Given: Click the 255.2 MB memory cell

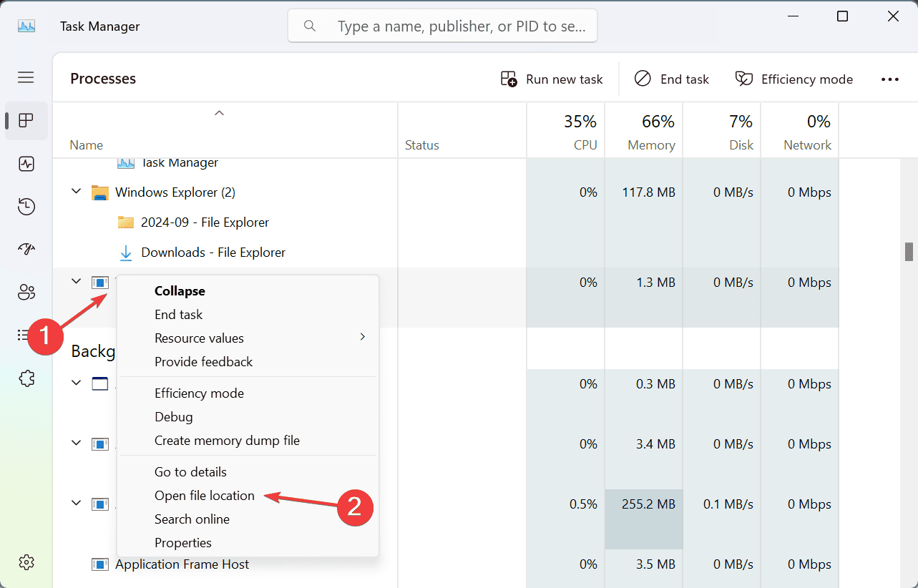Looking at the screenshot, I should (644, 519).
